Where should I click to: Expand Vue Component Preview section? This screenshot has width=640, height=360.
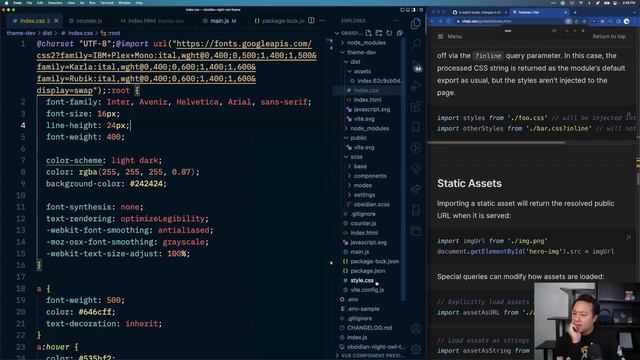tap(369, 356)
